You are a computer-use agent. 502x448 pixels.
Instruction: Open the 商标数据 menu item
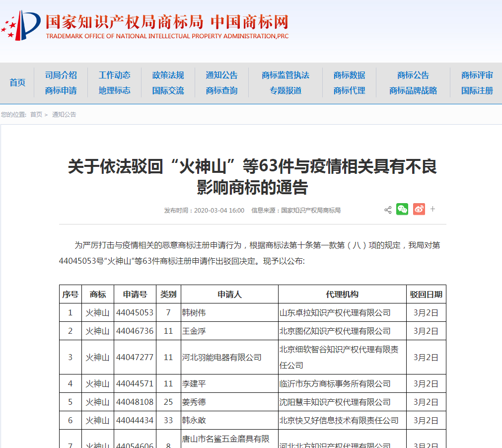pos(349,75)
